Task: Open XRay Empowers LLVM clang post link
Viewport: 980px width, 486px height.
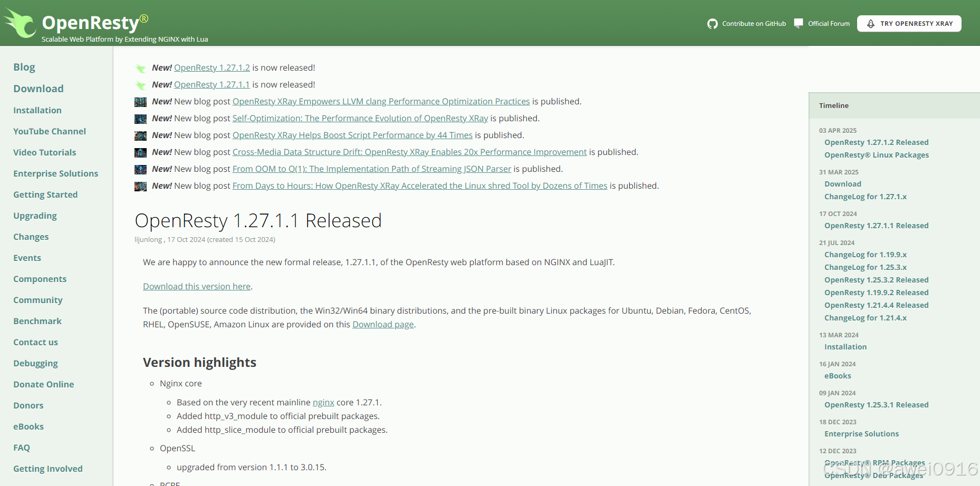Action: pyautogui.click(x=381, y=101)
